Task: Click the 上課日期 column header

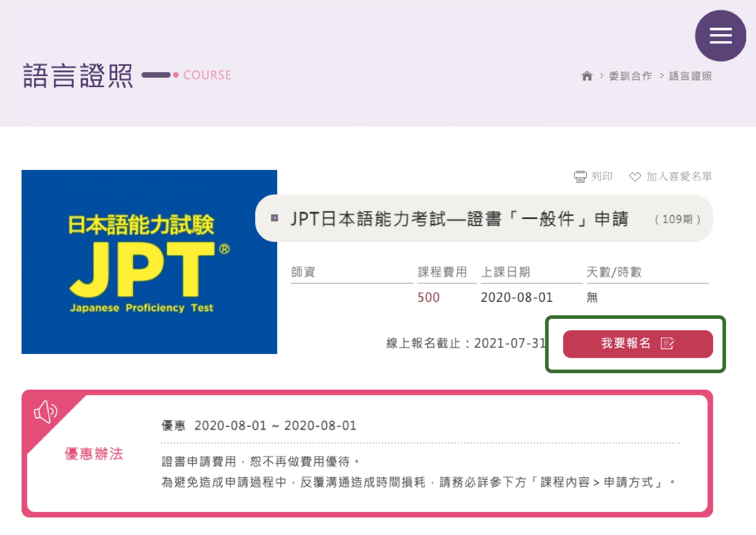Action: pyautogui.click(x=506, y=272)
